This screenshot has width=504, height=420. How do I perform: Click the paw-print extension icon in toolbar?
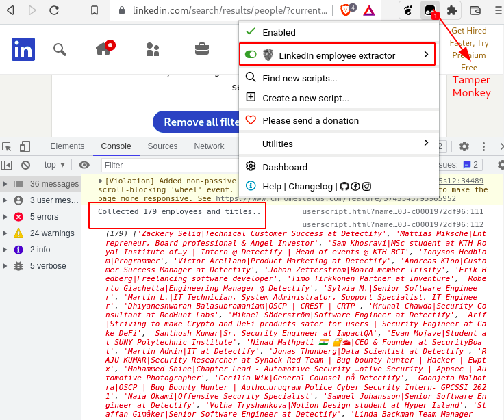408,10
